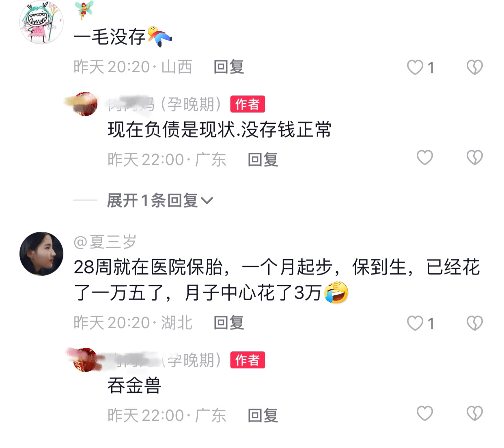504x448 pixels.
Task: Like the "一毛没存" comment
Action: tap(415, 67)
